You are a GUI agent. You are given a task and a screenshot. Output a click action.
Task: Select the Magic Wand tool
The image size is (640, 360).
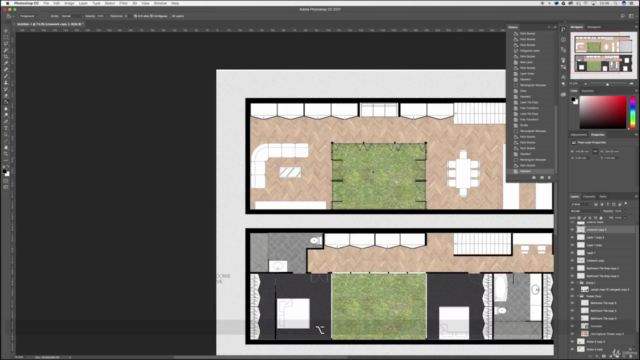pos(6,50)
